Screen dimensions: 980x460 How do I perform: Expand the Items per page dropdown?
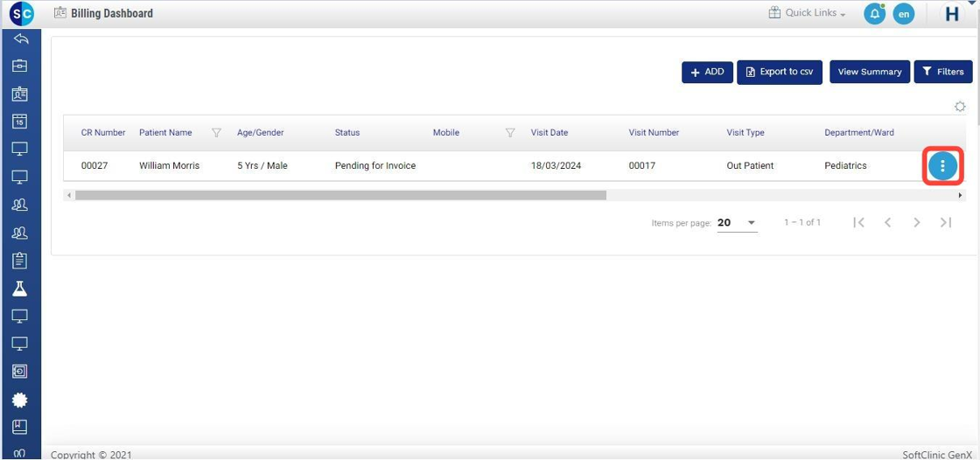(x=738, y=223)
